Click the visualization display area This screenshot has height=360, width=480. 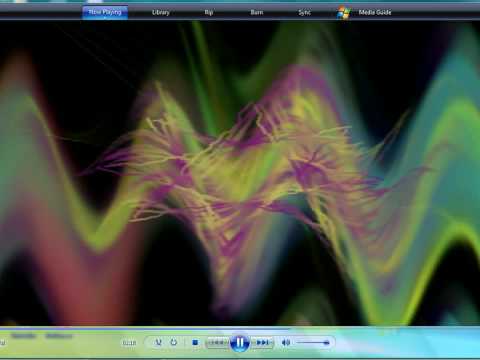[x=240, y=173]
